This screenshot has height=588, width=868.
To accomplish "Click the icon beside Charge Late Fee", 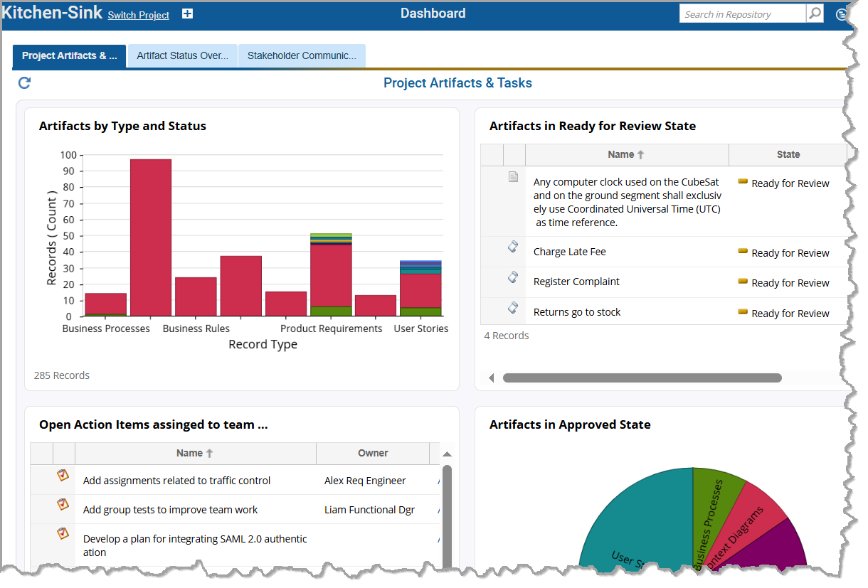I will [x=513, y=247].
